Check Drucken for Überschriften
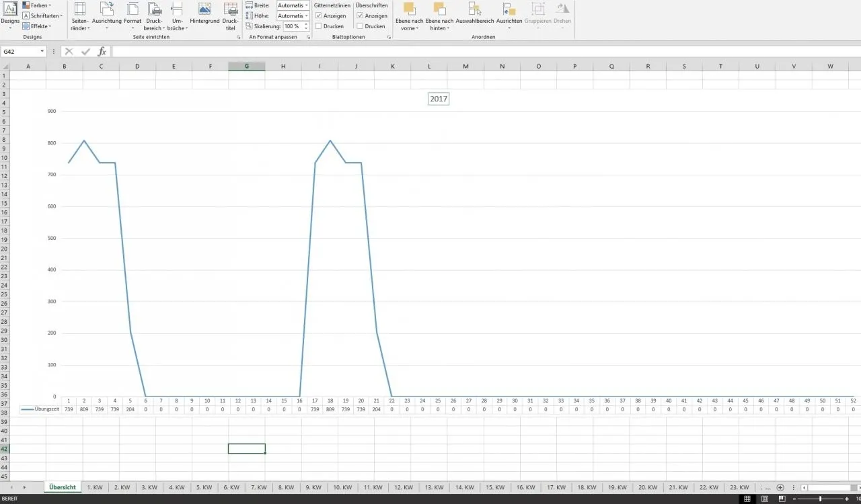Viewport: 861px width, 504px height. coord(361,26)
